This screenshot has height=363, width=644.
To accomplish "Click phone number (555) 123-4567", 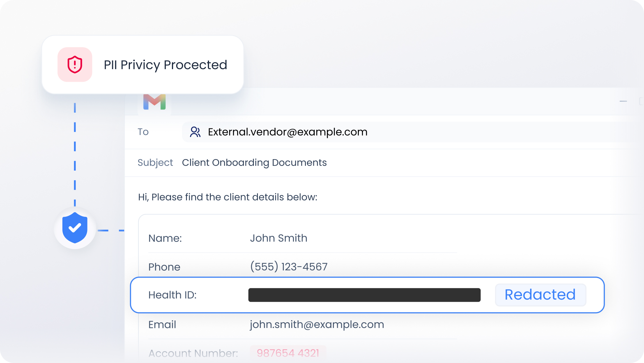I will (x=289, y=267).
